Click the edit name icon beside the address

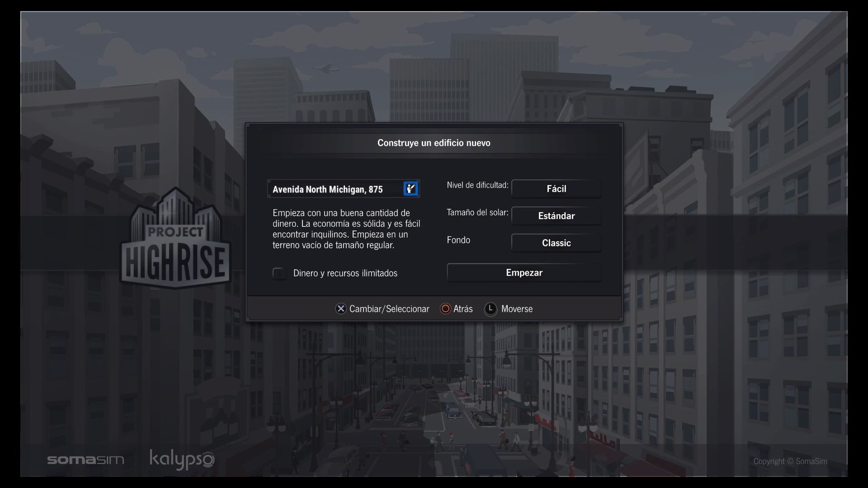(x=410, y=189)
